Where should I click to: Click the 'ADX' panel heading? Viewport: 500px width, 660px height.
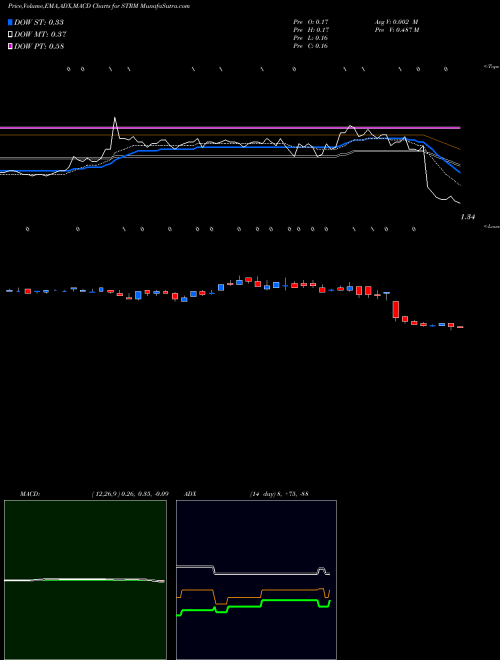point(190,494)
